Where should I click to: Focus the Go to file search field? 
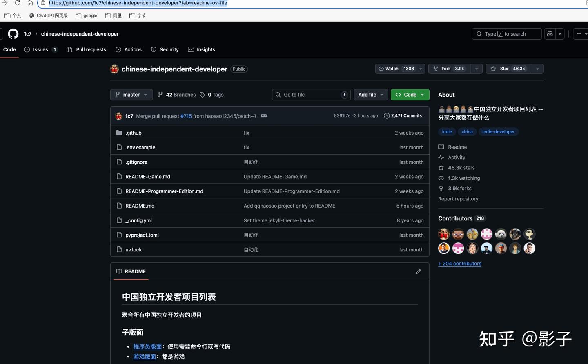point(311,95)
